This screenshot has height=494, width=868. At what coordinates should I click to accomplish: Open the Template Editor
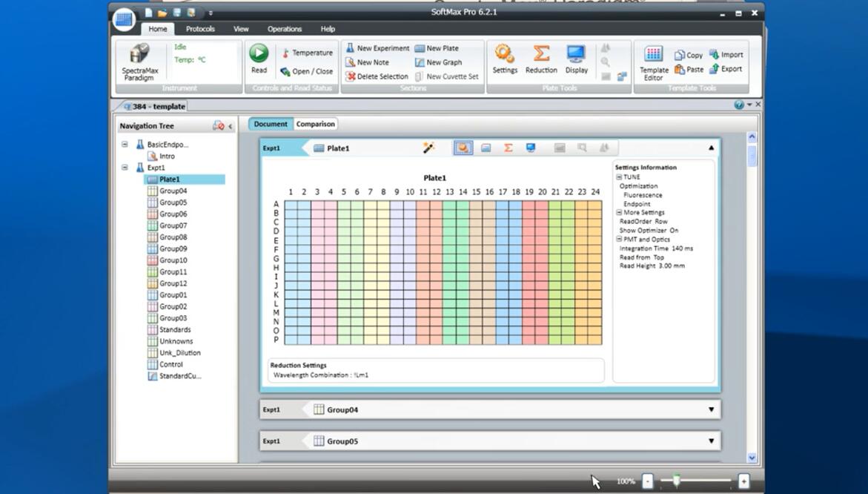(x=654, y=63)
